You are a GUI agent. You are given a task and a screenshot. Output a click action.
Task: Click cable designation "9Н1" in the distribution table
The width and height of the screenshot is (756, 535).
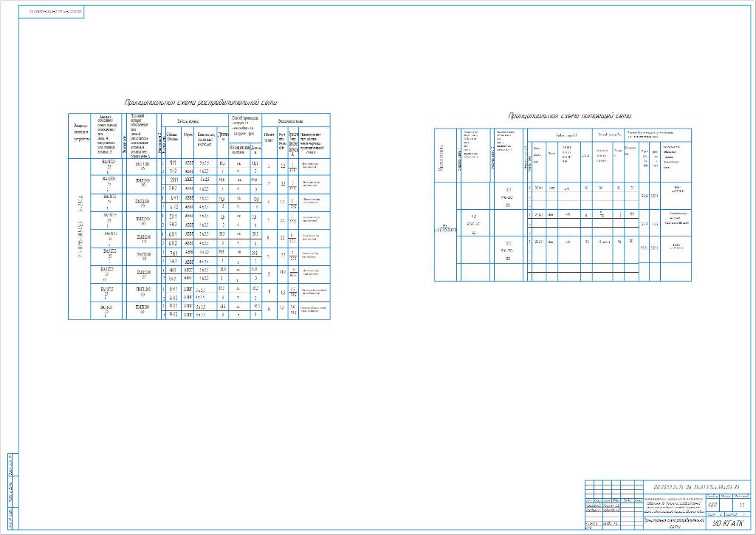(173, 307)
